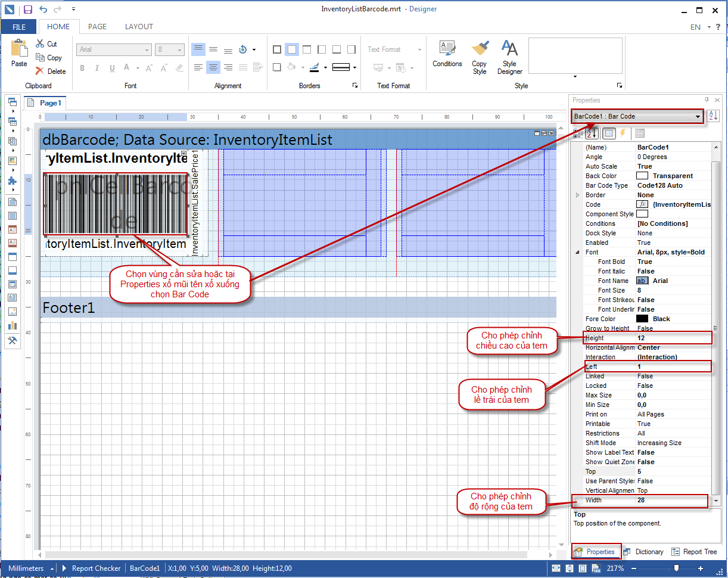Click the Copy Style brush icon
This screenshot has width=728, height=578.
click(x=480, y=49)
